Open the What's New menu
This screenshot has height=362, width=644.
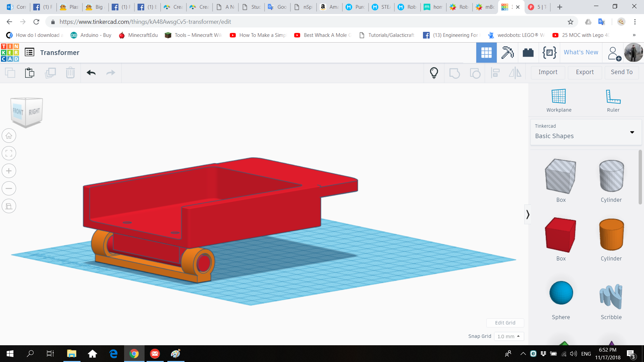coord(581,52)
